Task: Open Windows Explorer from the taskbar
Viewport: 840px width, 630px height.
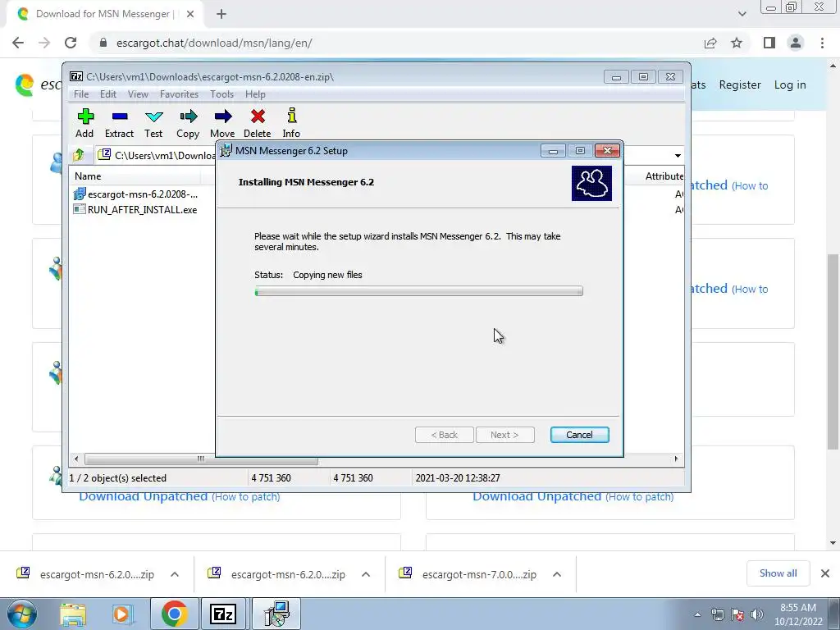Action: [x=73, y=614]
